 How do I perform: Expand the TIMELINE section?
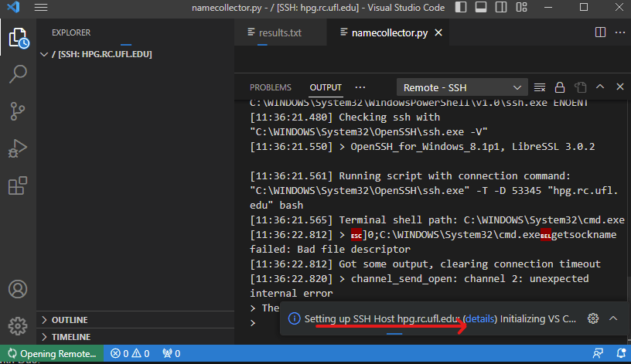135,337
